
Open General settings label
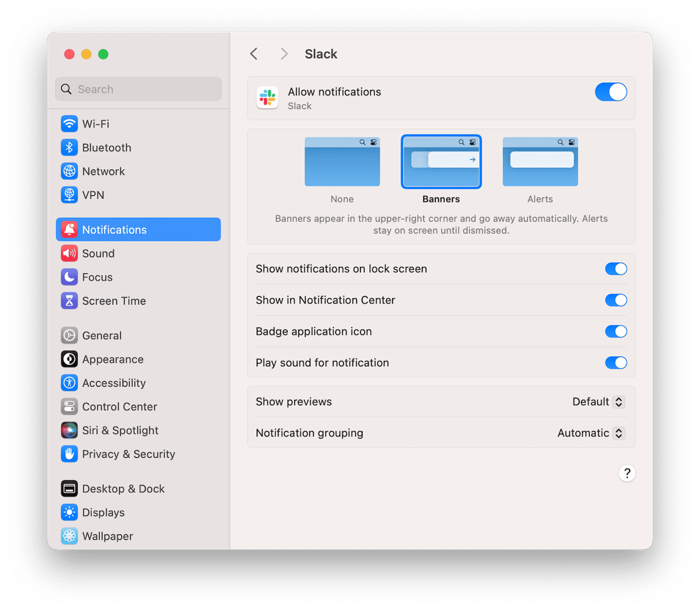click(x=102, y=335)
